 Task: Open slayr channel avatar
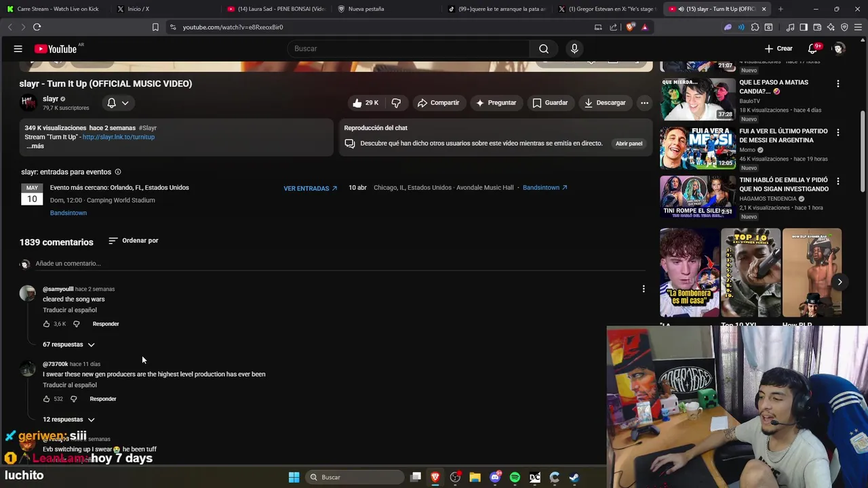(28, 103)
